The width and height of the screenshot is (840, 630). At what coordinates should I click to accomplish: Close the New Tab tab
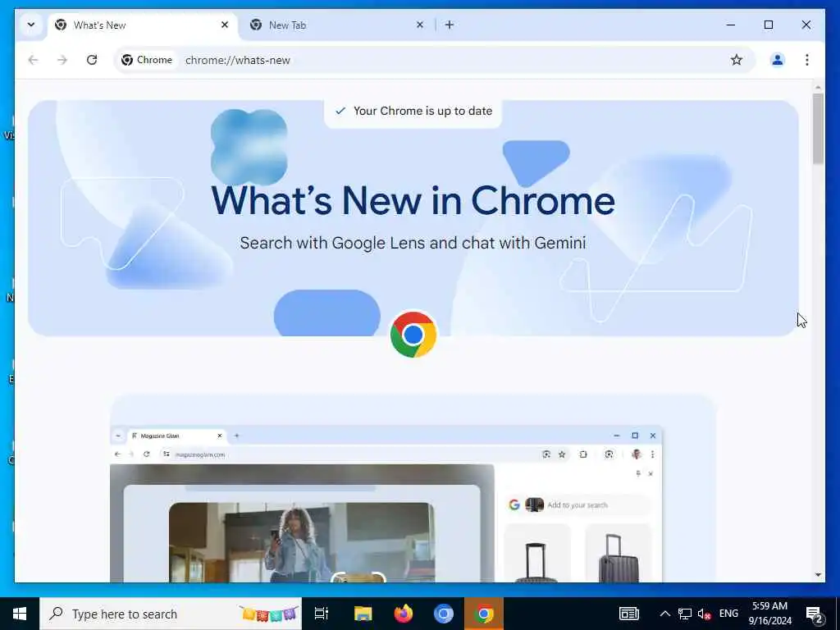(420, 25)
